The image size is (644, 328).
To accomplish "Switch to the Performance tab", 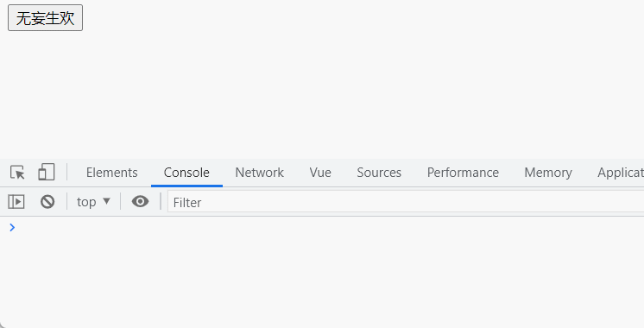I will [463, 173].
